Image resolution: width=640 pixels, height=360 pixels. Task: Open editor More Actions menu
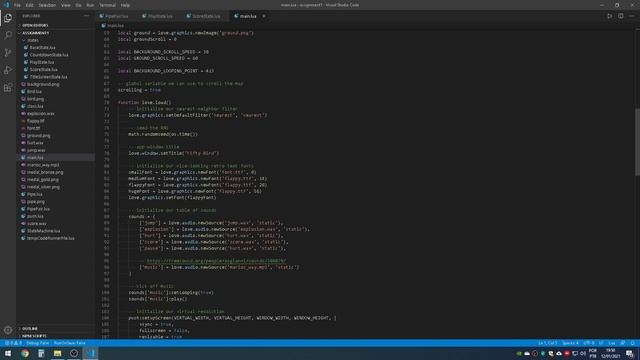click(x=631, y=16)
